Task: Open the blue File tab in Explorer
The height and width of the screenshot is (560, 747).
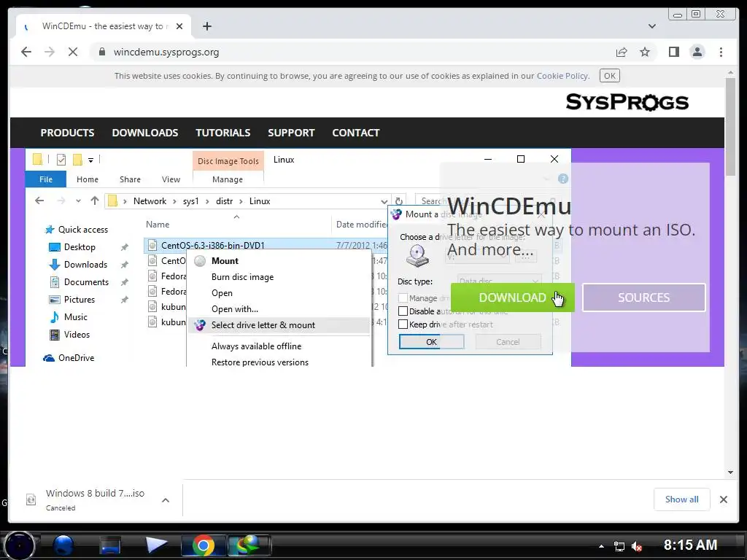Action: (x=46, y=179)
